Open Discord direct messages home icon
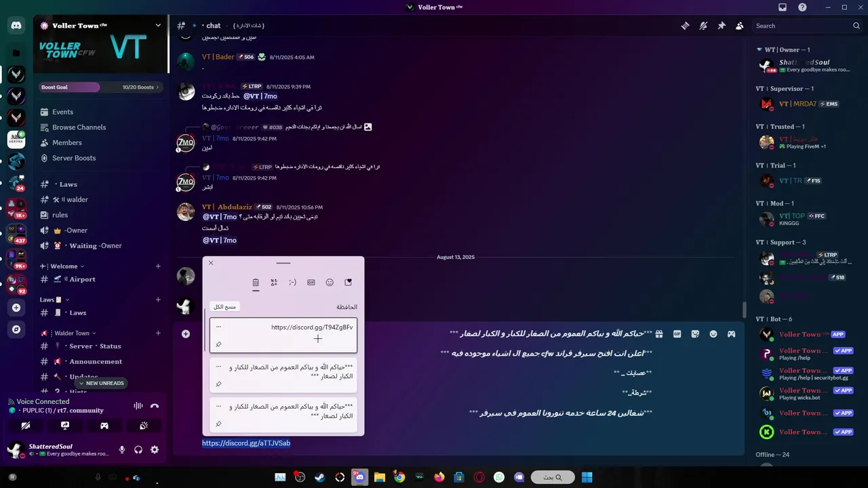The width and height of the screenshot is (868, 488). point(16,26)
